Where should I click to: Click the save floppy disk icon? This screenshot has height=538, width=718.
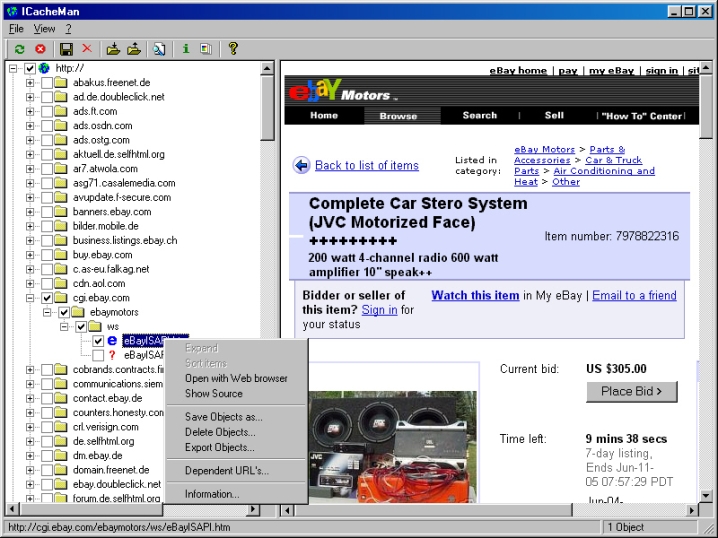pos(66,48)
